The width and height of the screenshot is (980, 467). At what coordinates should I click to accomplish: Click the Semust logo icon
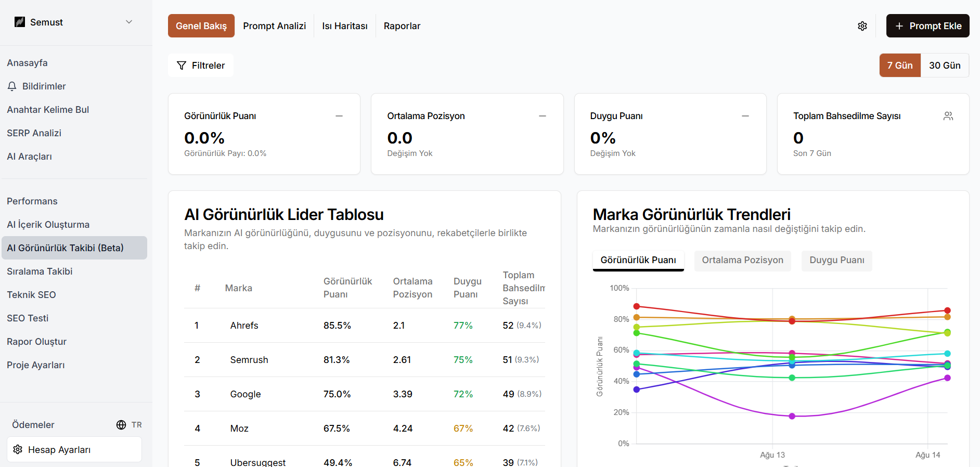tap(20, 22)
